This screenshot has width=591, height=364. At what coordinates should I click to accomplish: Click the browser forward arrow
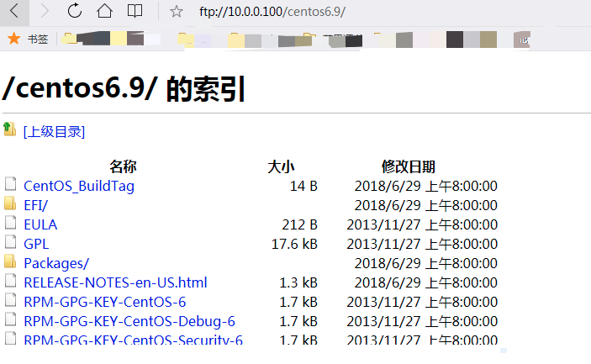[45, 11]
